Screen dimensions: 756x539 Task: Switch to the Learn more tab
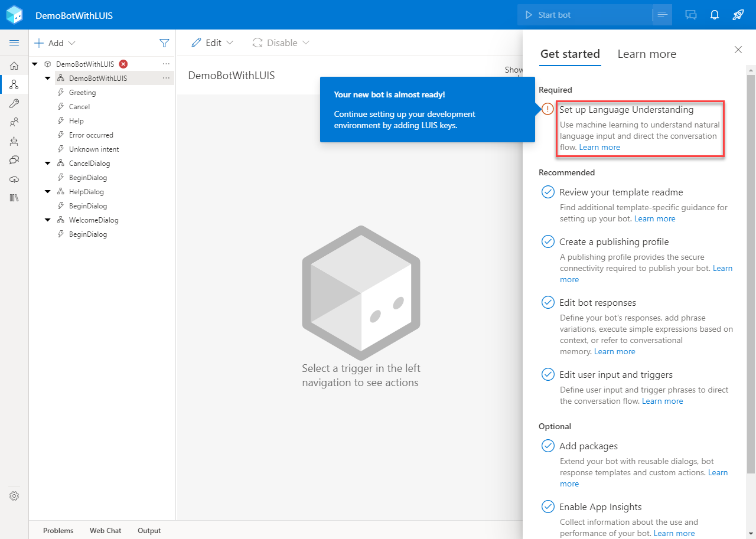click(647, 54)
